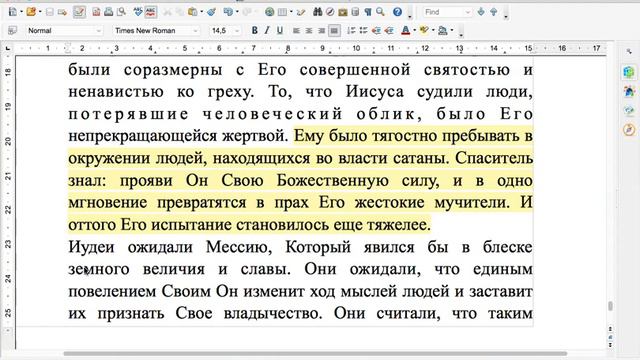Open the Navigator compass icon in toolbar

330,12
